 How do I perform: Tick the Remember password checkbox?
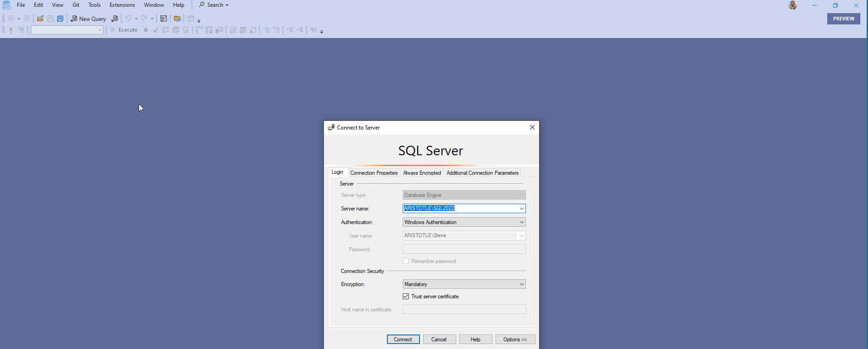(406, 261)
